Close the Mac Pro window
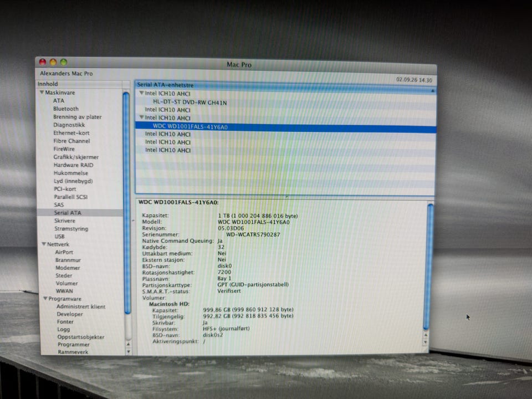Screen dimensions: 532x399 pyautogui.click(x=43, y=62)
